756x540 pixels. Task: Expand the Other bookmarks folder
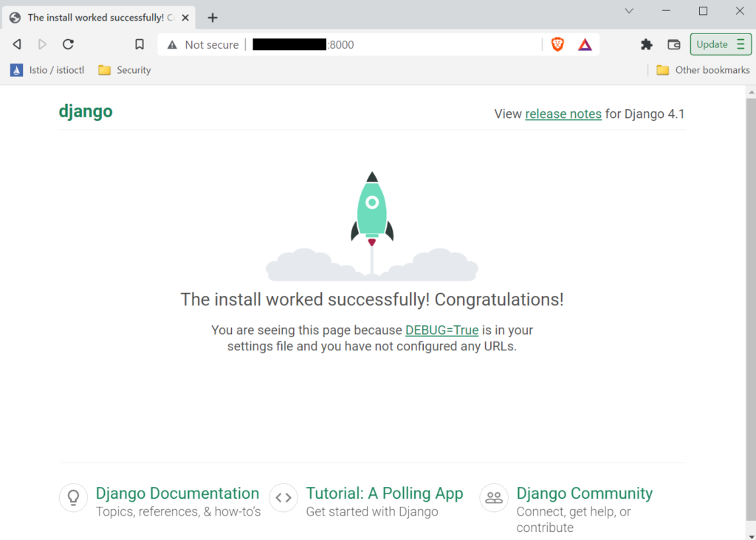(x=702, y=70)
